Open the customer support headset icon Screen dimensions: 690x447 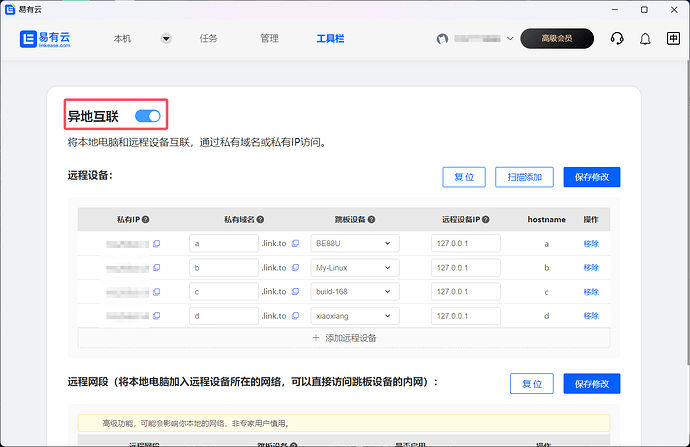tap(617, 39)
